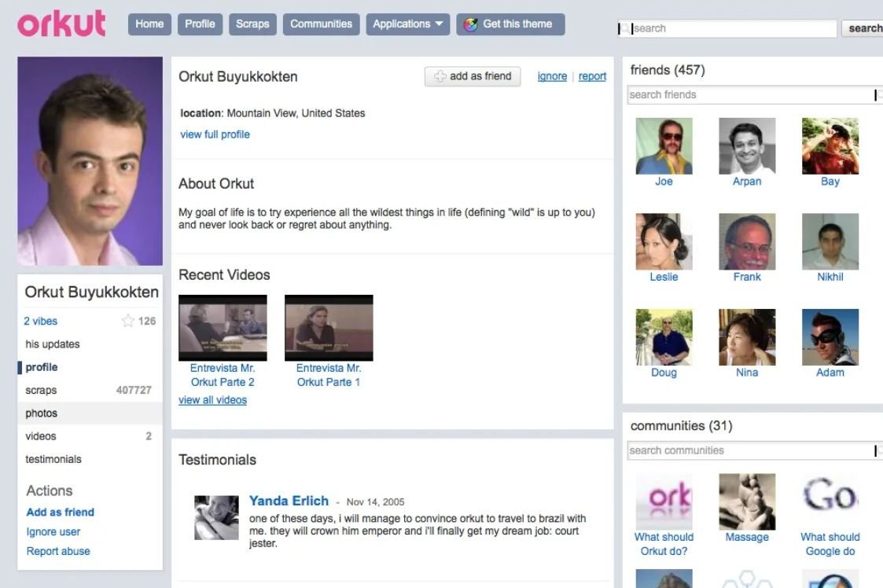
Task: Select photos in the sidebar
Action: pyautogui.click(x=42, y=413)
